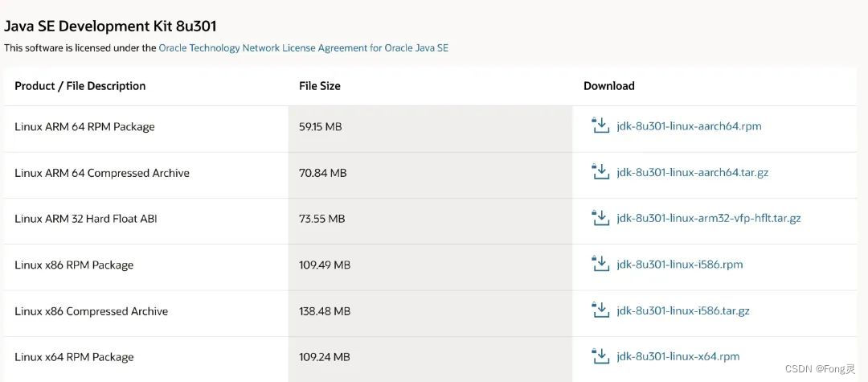Click the Download column header
The height and width of the screenshot is (382, 868).
pyautogui.click(x=609, y=86)
